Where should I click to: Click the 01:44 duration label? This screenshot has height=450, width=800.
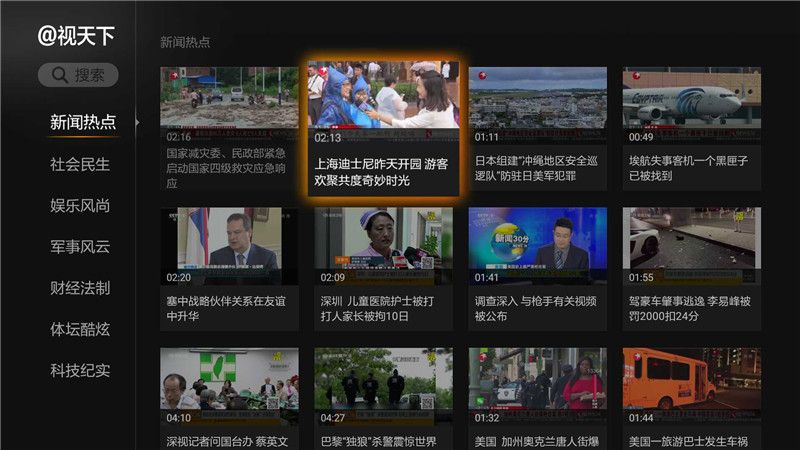(x=641, y=418)
